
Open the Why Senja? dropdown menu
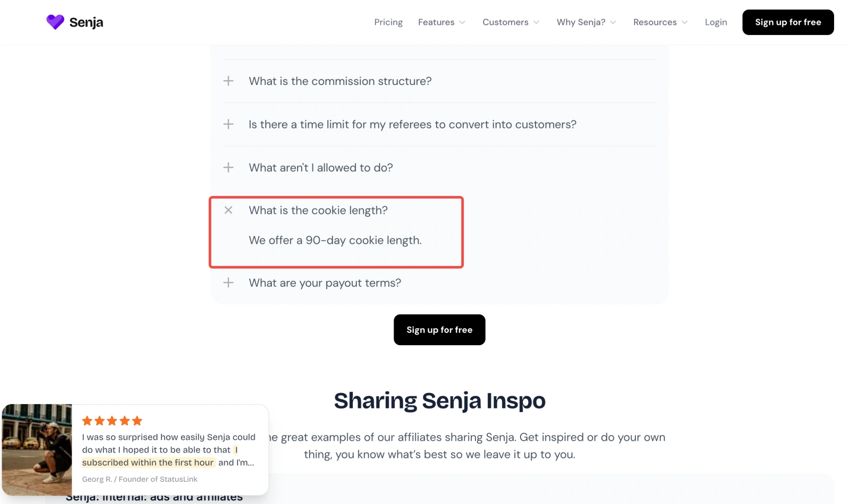(x=585, y=22)
